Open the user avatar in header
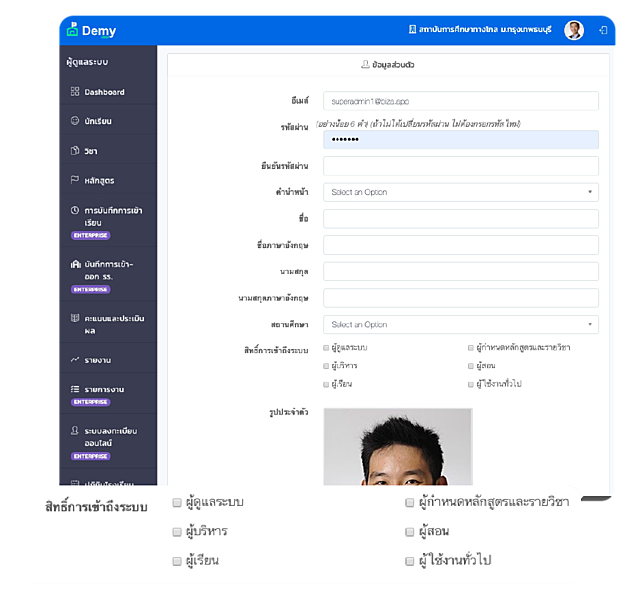This screenshot has height=600, width=640. [x=574, y=30]
